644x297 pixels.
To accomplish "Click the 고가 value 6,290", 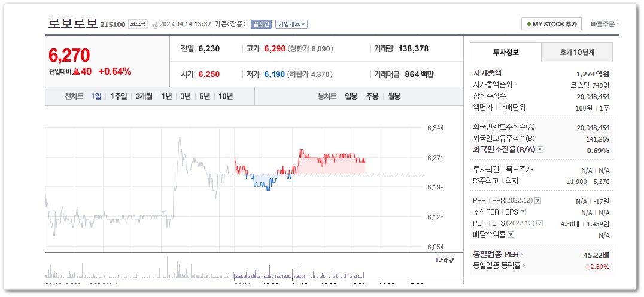I will (274, 49).
